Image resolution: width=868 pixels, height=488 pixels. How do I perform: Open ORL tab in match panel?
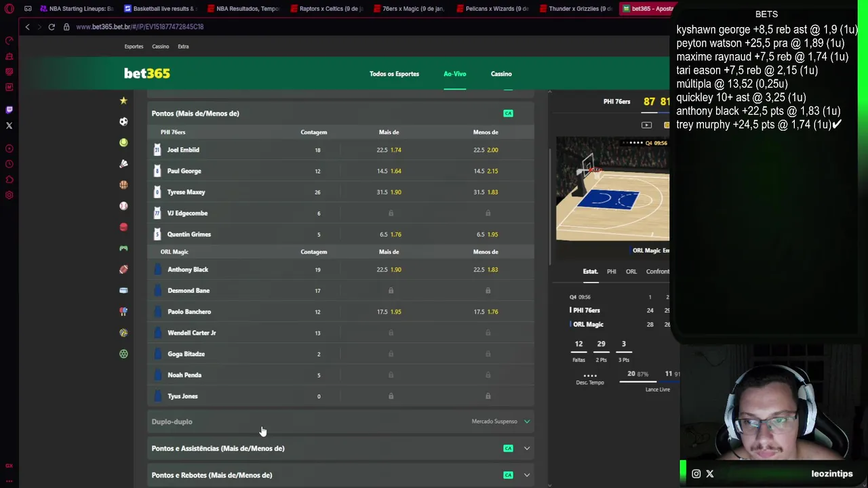(x=631, y=271)
